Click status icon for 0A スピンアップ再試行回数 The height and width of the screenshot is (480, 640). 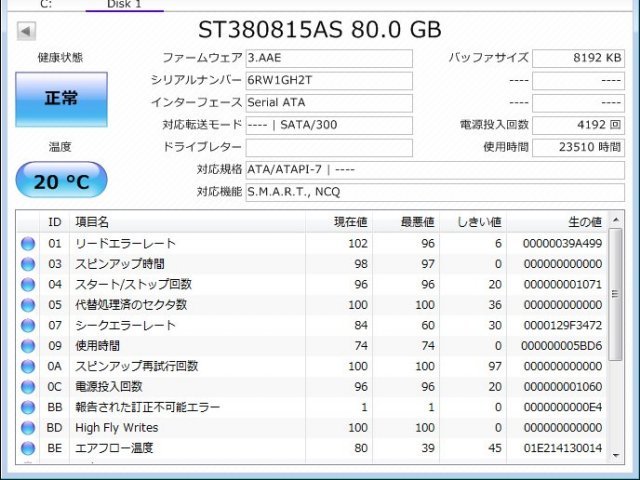click(x=28, y=366)
